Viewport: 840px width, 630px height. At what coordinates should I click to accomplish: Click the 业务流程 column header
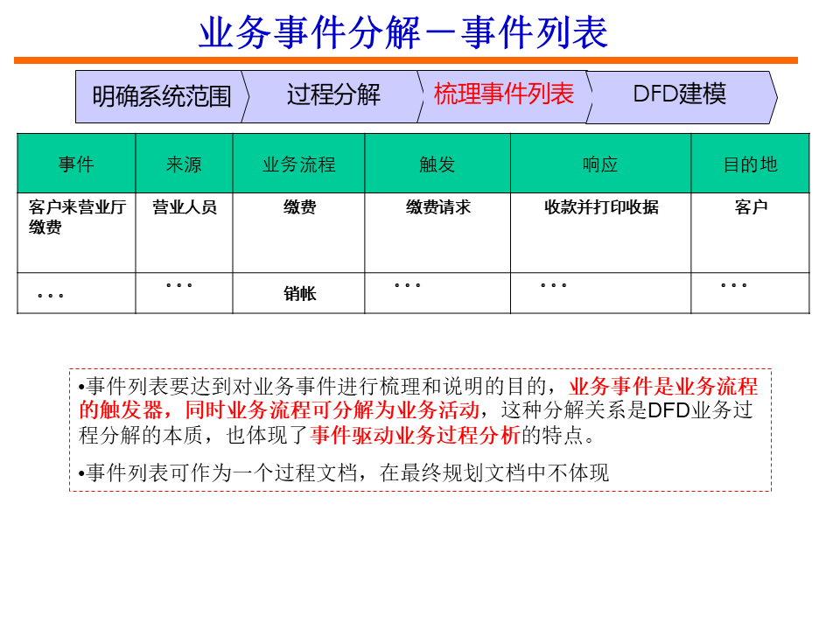click(298, 164)
